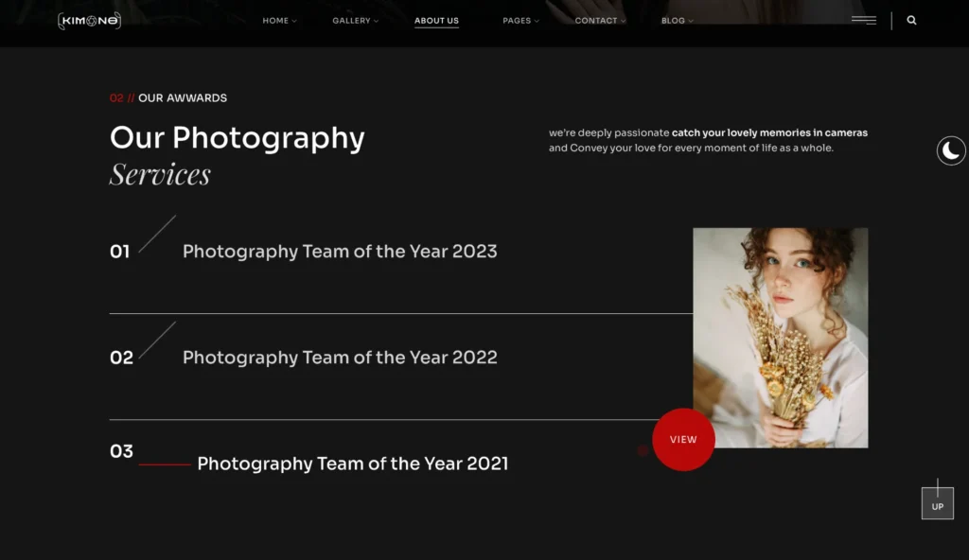
Task: Expand the Gallery dropdown menu
Action: point(355,21)
